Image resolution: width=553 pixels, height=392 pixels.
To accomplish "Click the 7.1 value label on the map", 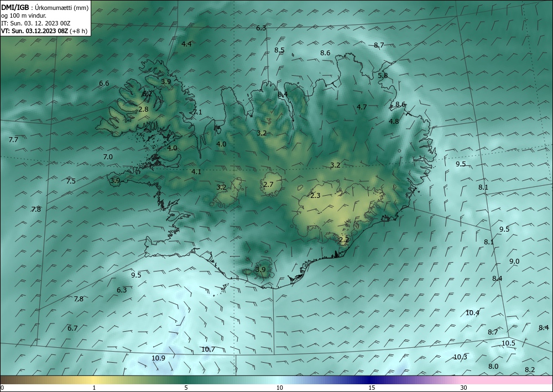I will click(197, 112).
